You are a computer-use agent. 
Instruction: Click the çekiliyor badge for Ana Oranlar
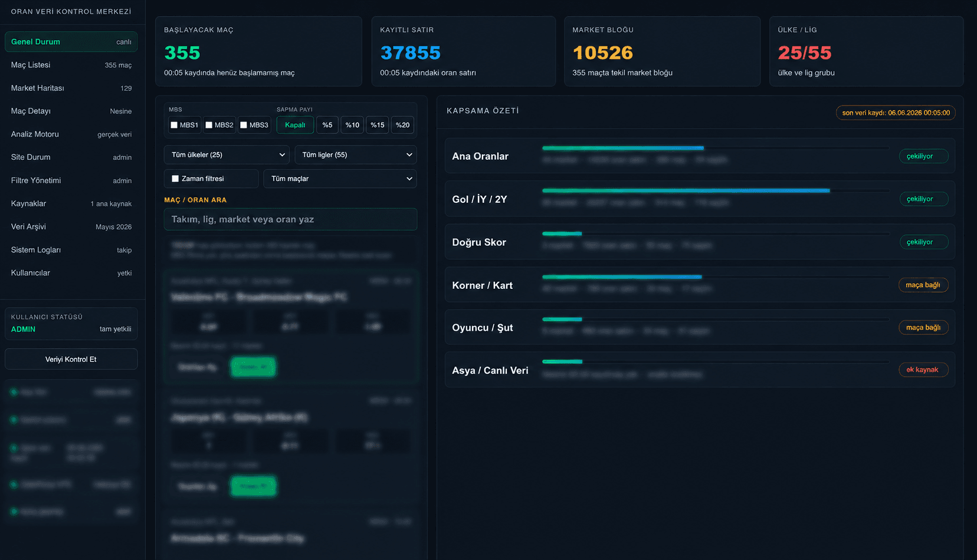pyautogui.click(x=924, y=156)
